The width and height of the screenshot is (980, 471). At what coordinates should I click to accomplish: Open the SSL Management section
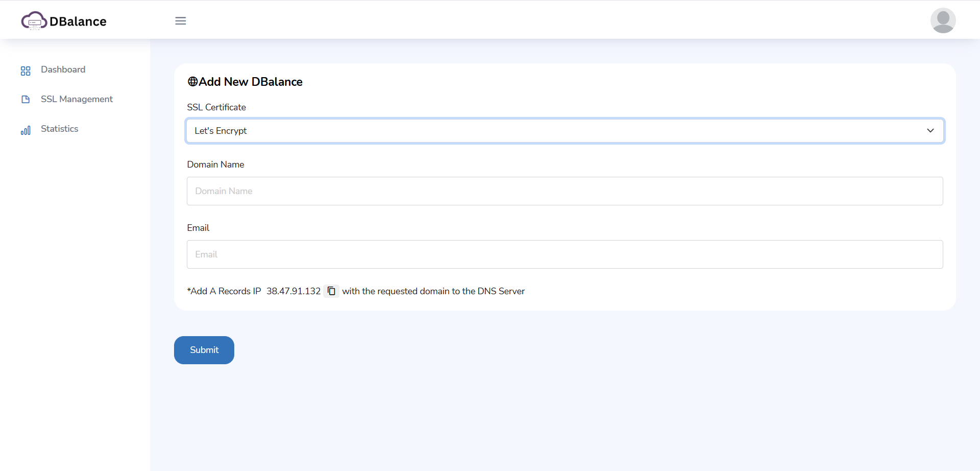[77, 99]
